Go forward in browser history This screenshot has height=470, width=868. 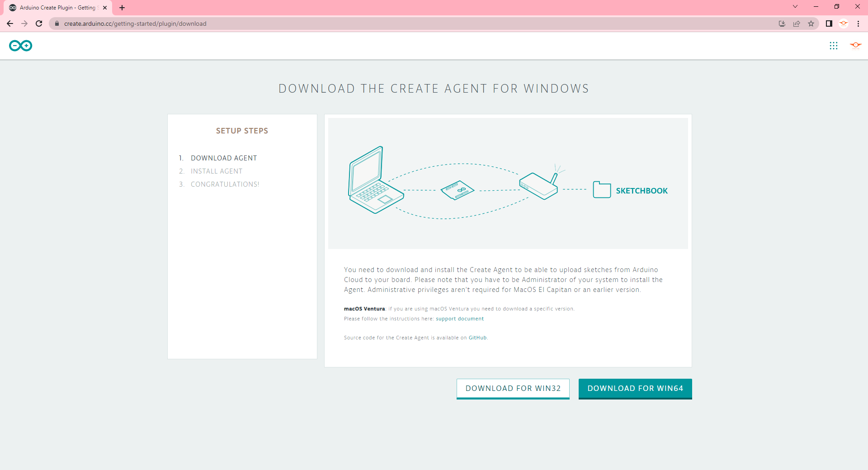click(x=24, y=23)
